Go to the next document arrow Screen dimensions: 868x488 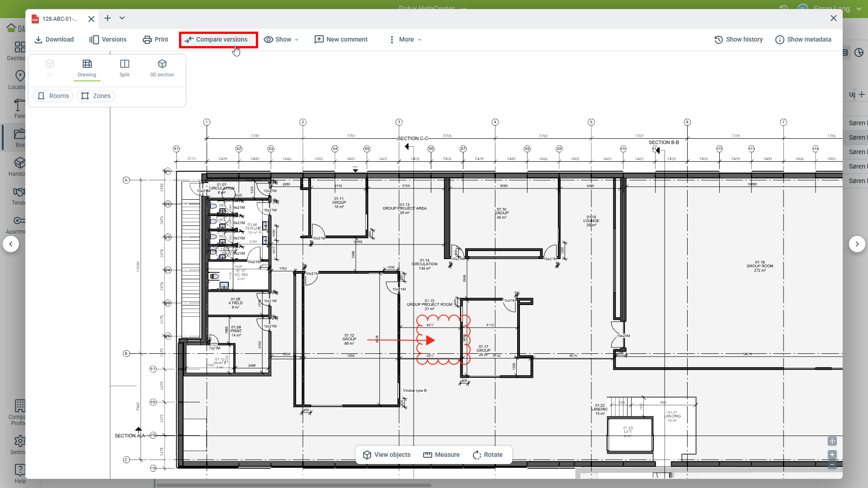pyautogui.click(x=857, y=244)
